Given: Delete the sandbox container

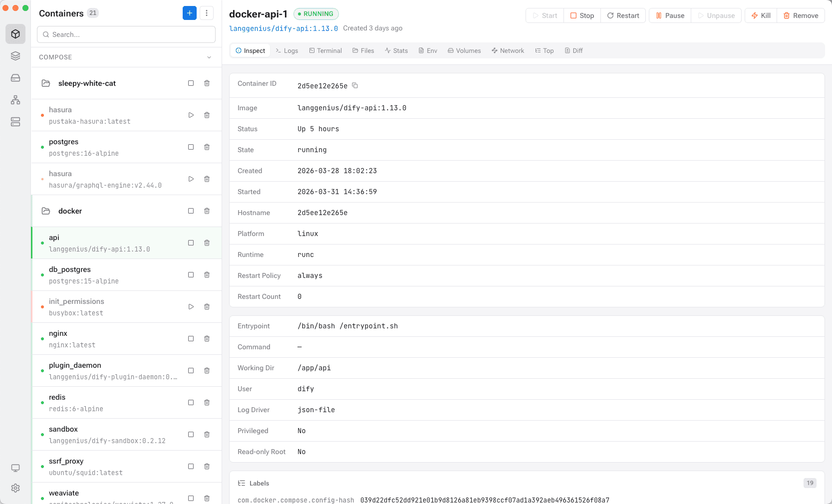Looking at the screenshot, I should [207, 435].
